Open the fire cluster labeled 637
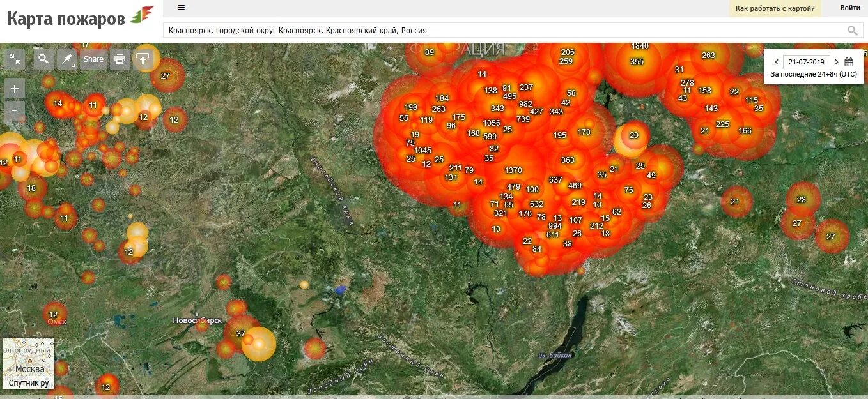Screen dimensions: 868x399 tap(555, 180)
